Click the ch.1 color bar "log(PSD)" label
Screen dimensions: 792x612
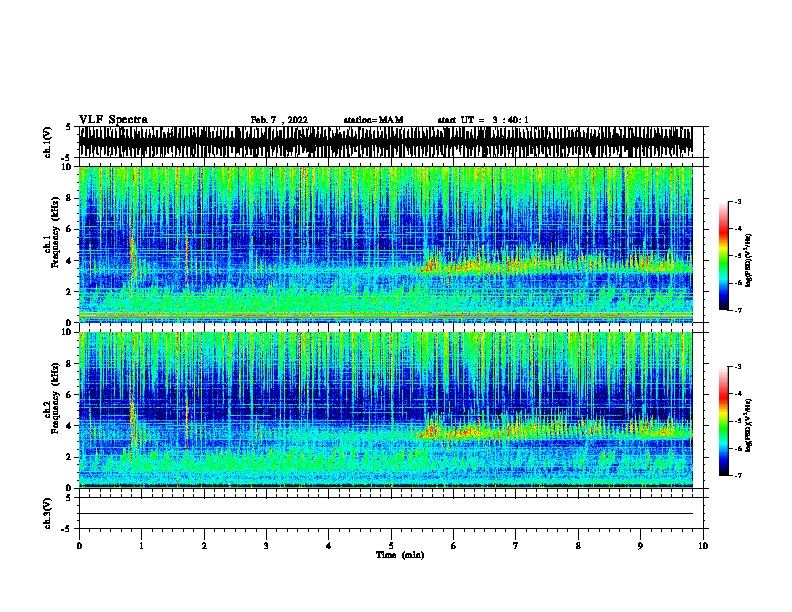click(x=749, y=260)
